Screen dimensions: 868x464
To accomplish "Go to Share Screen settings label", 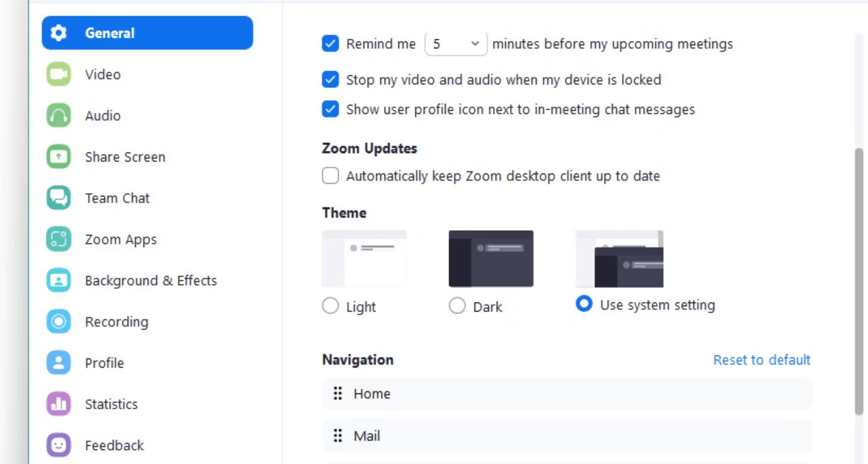I will coord(125,157).
